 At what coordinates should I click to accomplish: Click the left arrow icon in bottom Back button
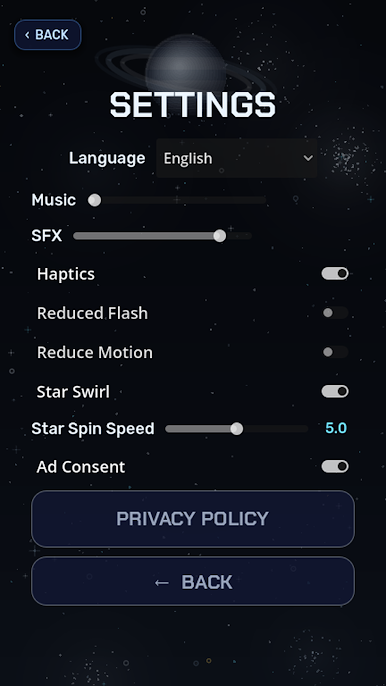(x=161, y=582)
